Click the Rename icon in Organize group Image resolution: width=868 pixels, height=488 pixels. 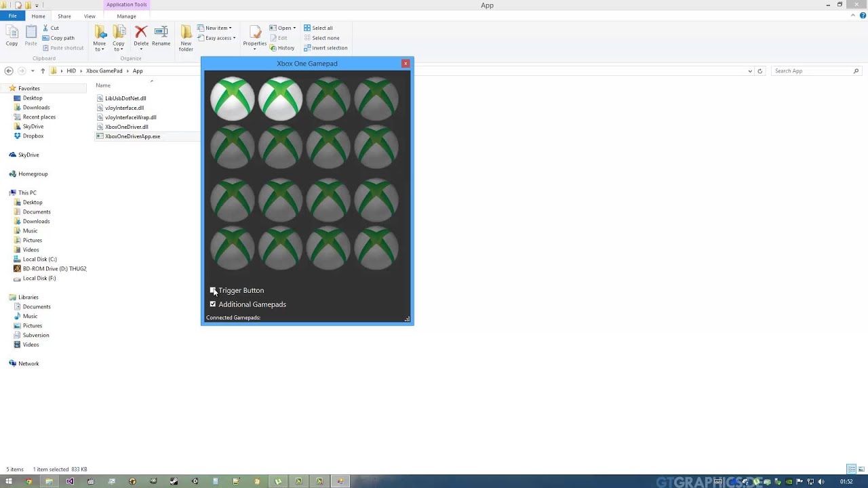[x=161, y=32]
